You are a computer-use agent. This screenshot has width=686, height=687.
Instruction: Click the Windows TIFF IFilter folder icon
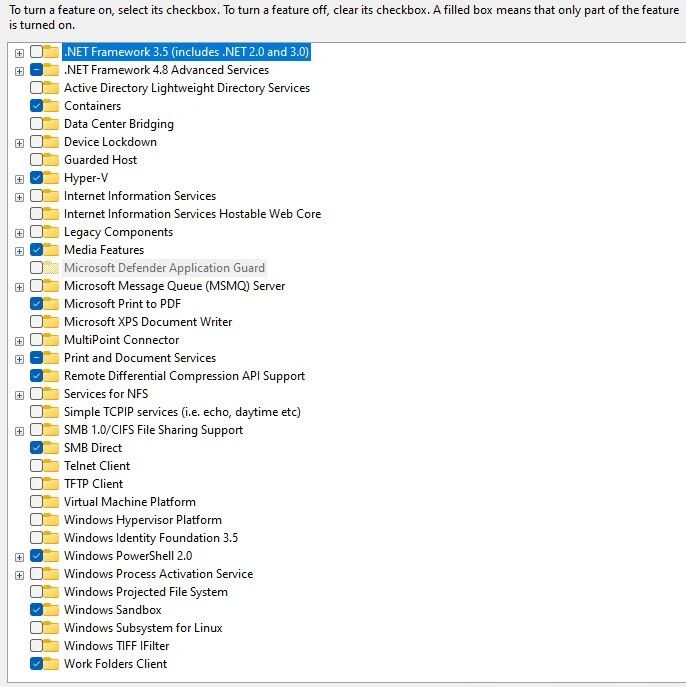[51, 645]
